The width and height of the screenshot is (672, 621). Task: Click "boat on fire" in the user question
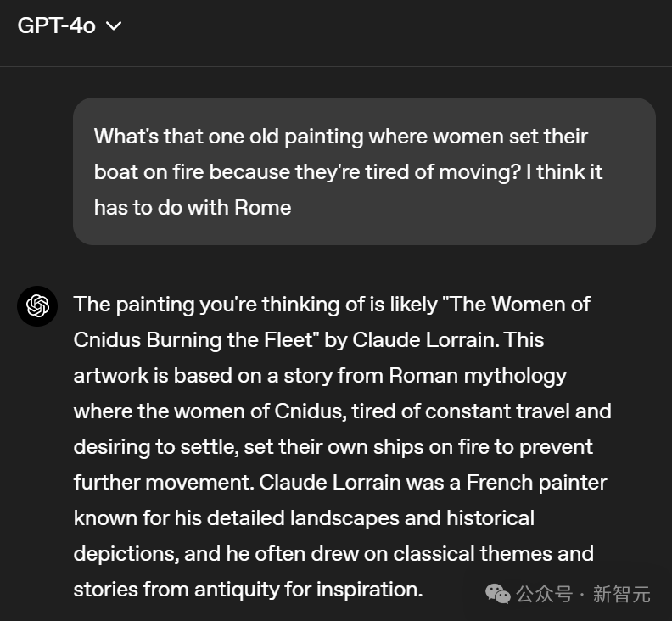(149, 172)
